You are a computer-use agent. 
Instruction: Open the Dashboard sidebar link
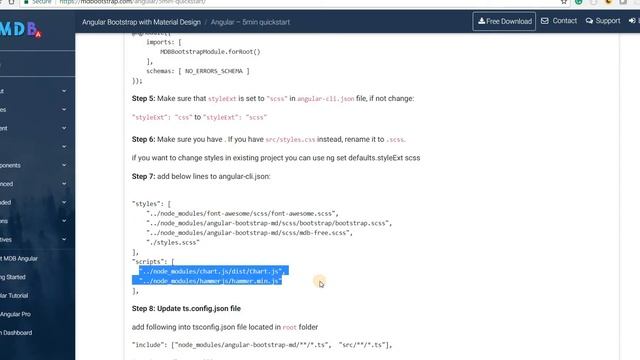tap(16, 333)
